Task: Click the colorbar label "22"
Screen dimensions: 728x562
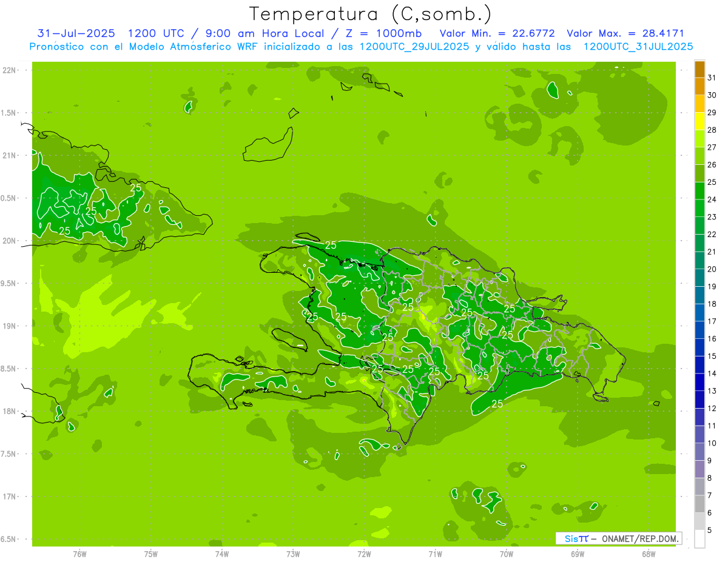Action: click(x=712, y=234)
